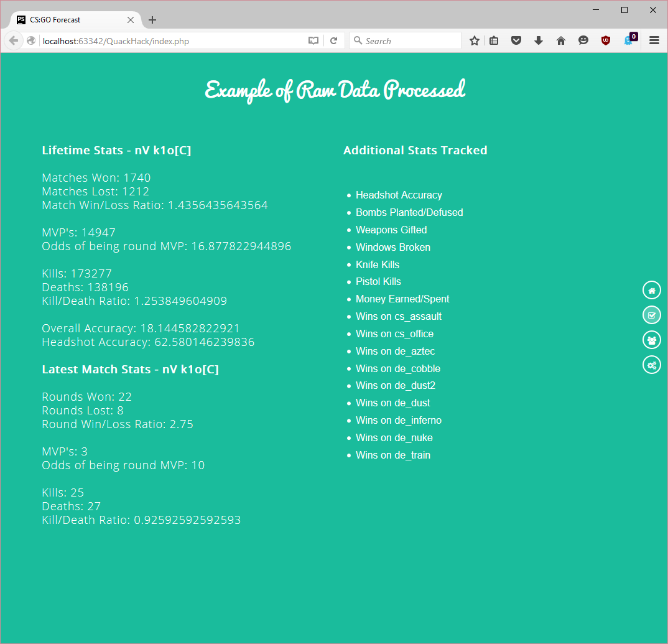668x644 pixels.
Task: Click the browser back arrow button
Action: [13, 41]
